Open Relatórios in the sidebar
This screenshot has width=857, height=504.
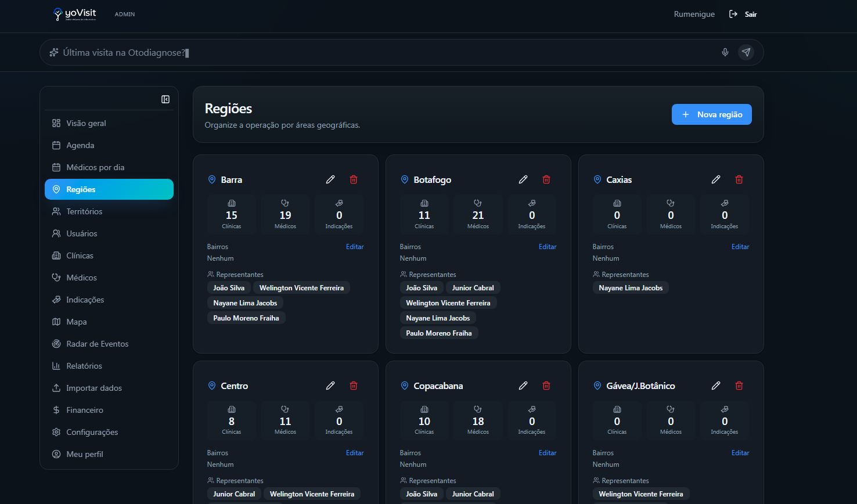109,366
